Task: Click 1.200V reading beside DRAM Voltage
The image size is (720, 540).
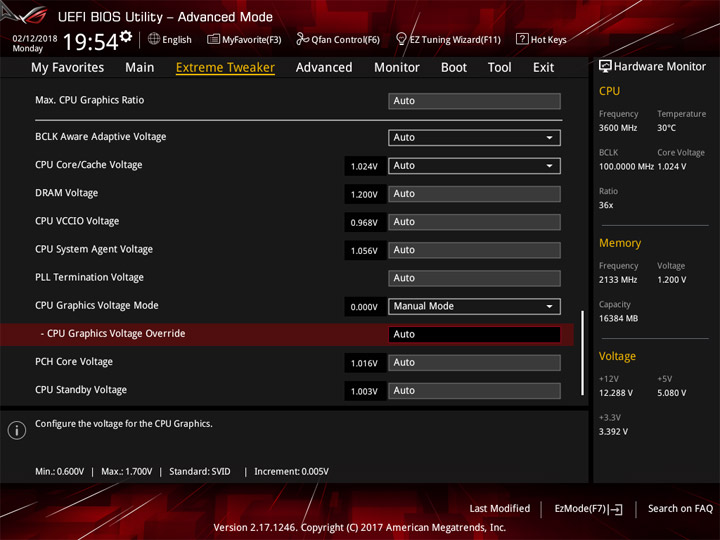Action: [364, 195]
